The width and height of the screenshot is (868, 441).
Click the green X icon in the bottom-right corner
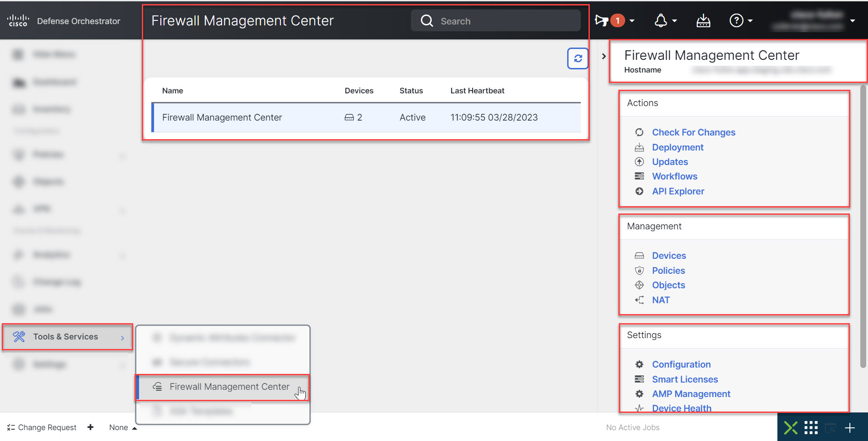click(x=791, y=427)
